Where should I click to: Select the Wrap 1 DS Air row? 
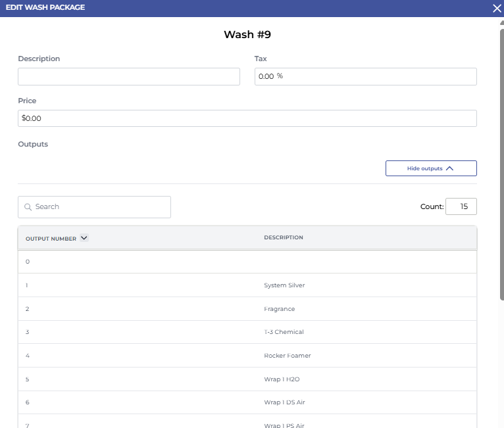coord(247,402)
